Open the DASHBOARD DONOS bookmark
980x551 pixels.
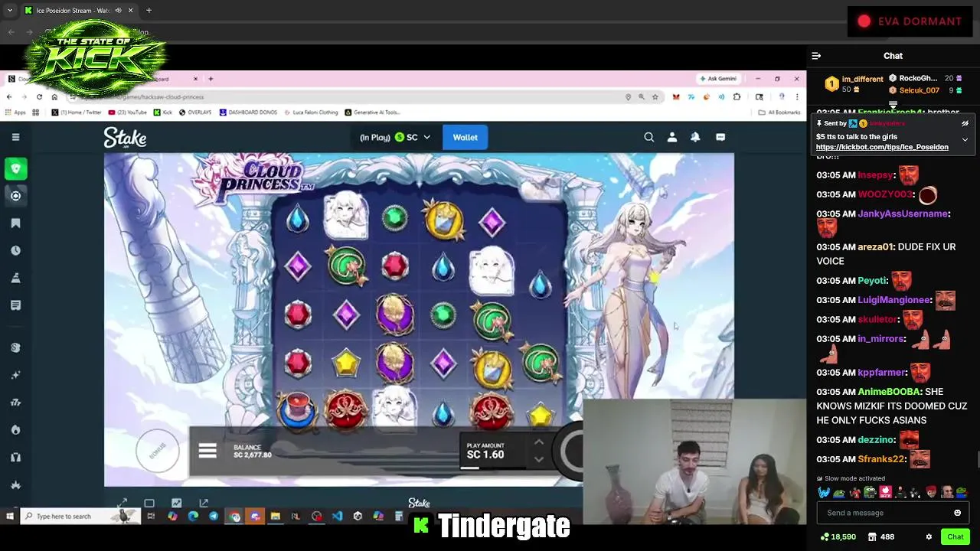[248, 112]
